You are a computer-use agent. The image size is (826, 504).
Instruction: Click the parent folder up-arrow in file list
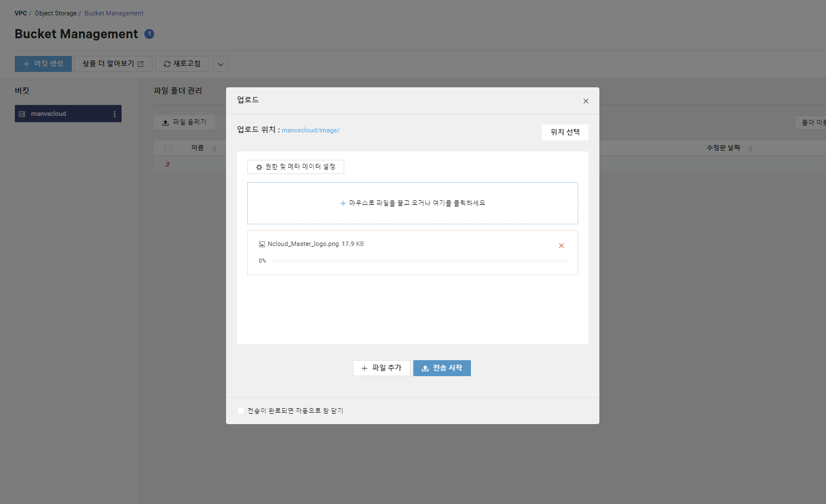coord(166,164)
